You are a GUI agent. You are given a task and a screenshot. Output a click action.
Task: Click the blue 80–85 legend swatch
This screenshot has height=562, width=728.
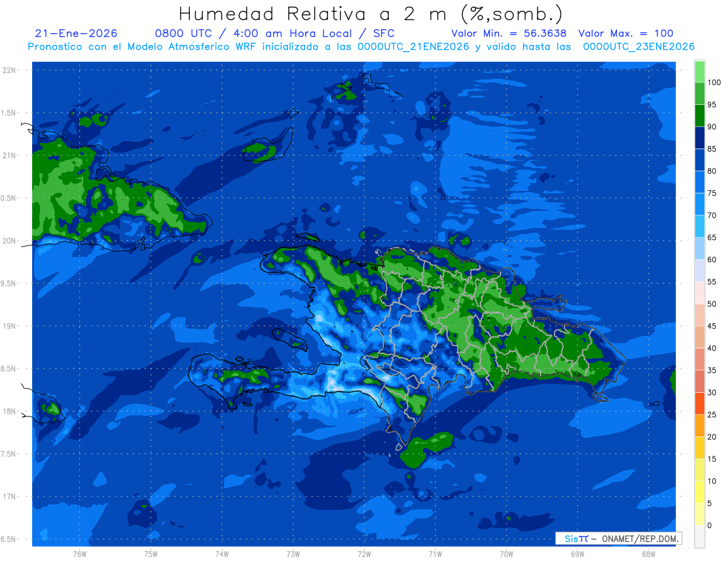pos(699,160)
